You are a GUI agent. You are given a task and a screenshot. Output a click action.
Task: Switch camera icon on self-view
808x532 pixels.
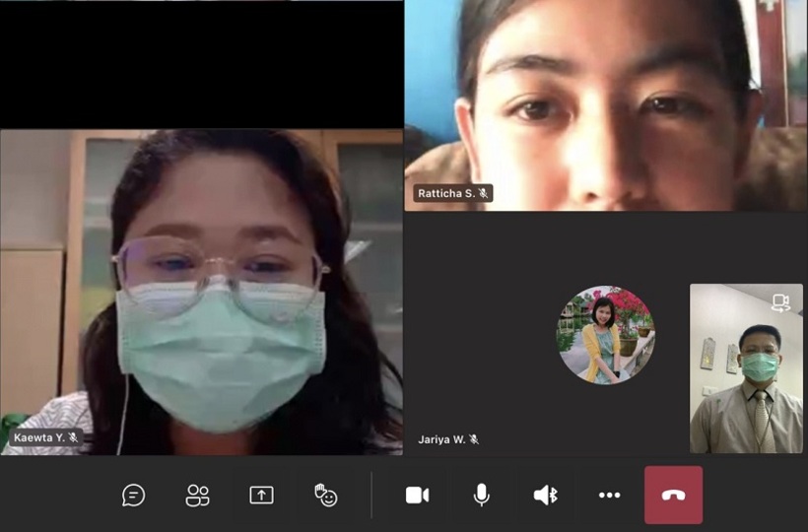[780, 302]
